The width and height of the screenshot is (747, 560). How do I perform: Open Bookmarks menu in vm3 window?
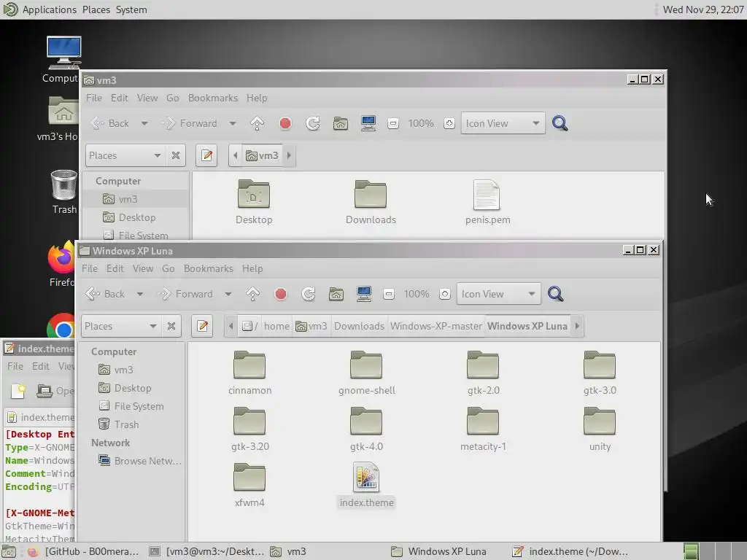[213, 98]
